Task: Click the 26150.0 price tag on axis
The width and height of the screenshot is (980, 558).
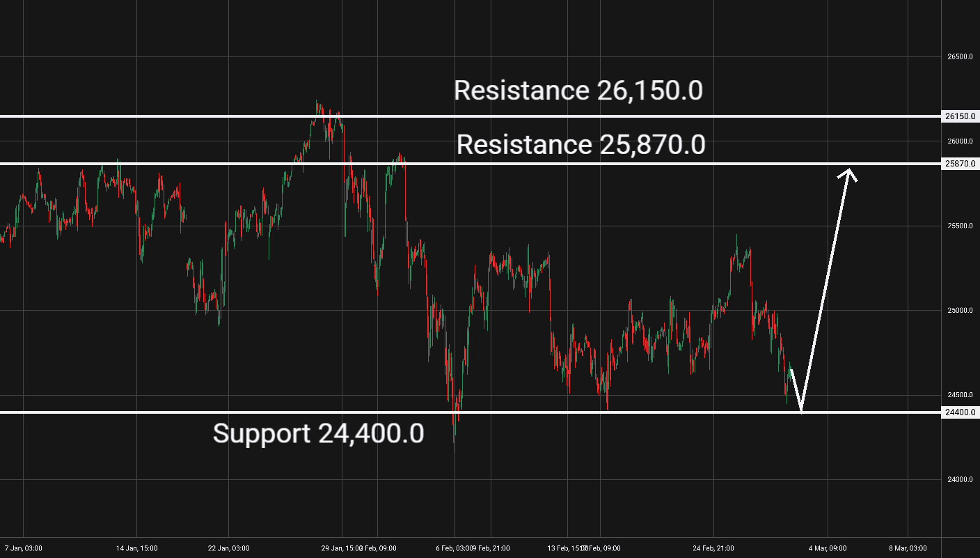Action: 961,116
